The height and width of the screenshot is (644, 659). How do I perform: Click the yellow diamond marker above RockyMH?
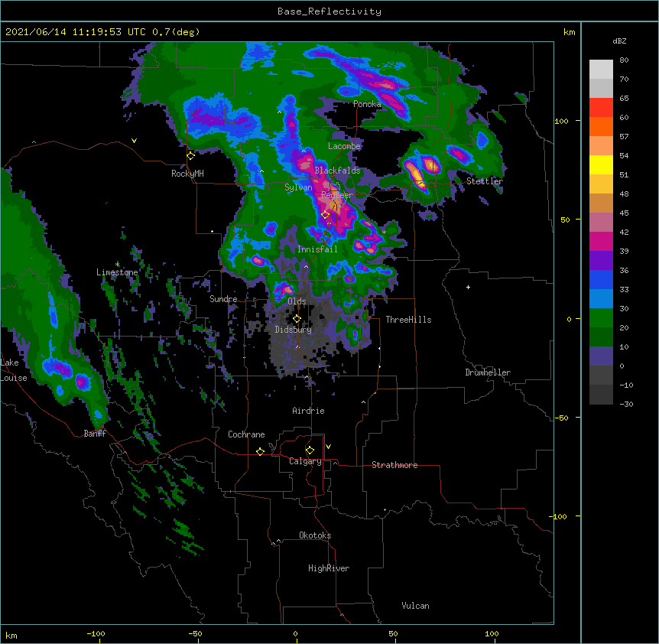(191, 156)
